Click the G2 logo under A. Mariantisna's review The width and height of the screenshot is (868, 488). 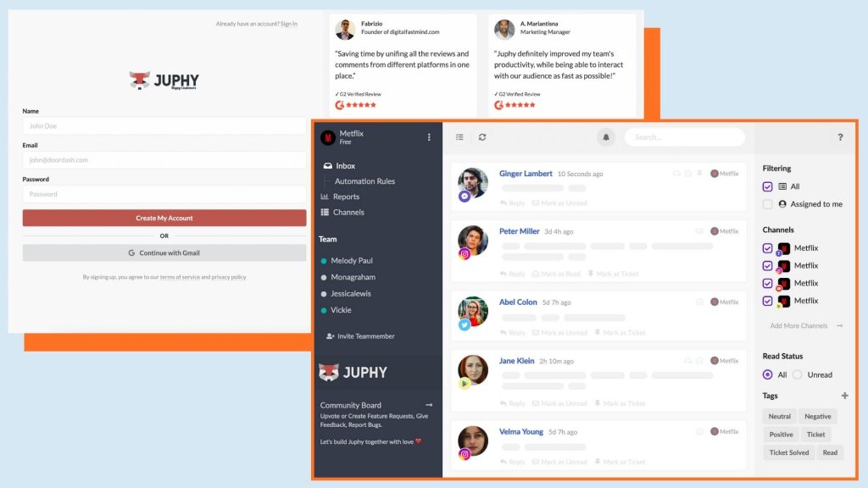[x=498, y=105]
